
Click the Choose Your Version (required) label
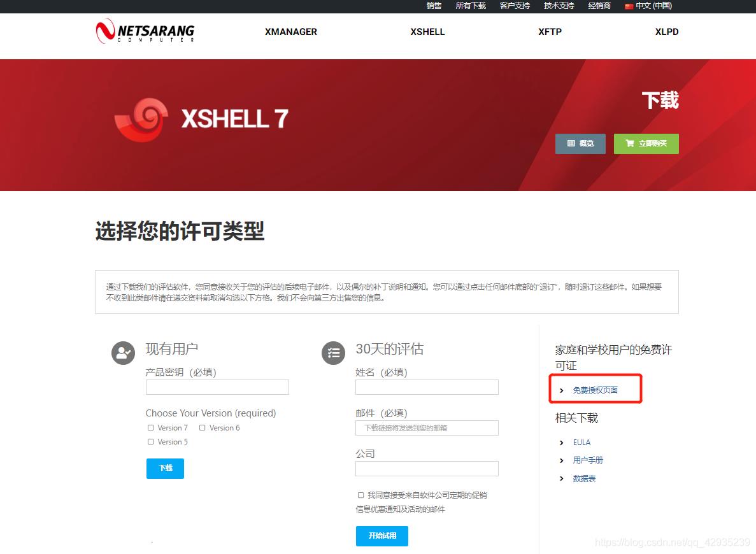(x=211, y=413)
